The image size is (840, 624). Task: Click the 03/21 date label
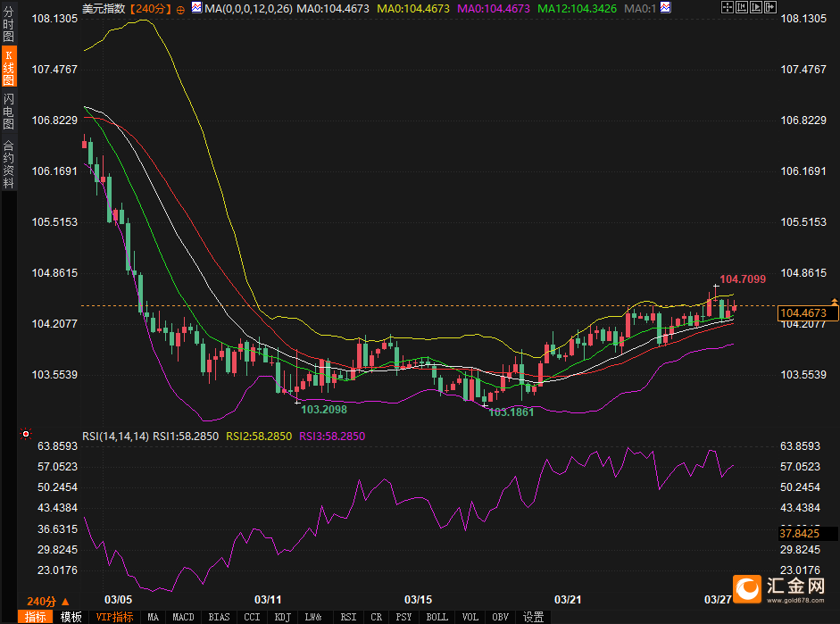pyautogui.click(x=568, y=599)
